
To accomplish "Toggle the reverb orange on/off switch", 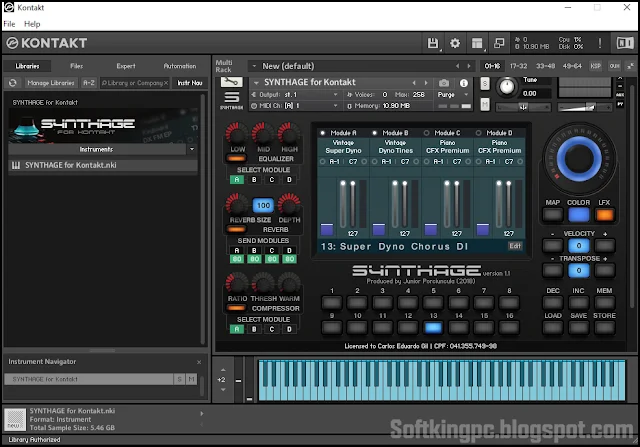I will click(236, 229).
